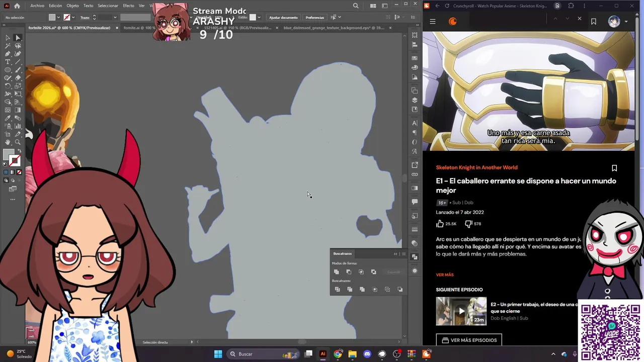Select the Direct Selection tool
This screenshot has height=362, width=644.
(x=18, y=38)
